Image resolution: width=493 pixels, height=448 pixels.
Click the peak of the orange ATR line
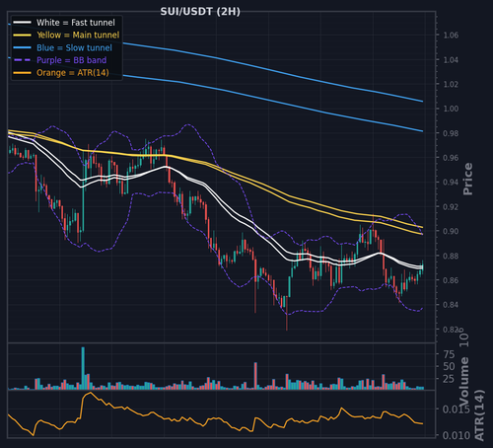[x=91, y=393]
